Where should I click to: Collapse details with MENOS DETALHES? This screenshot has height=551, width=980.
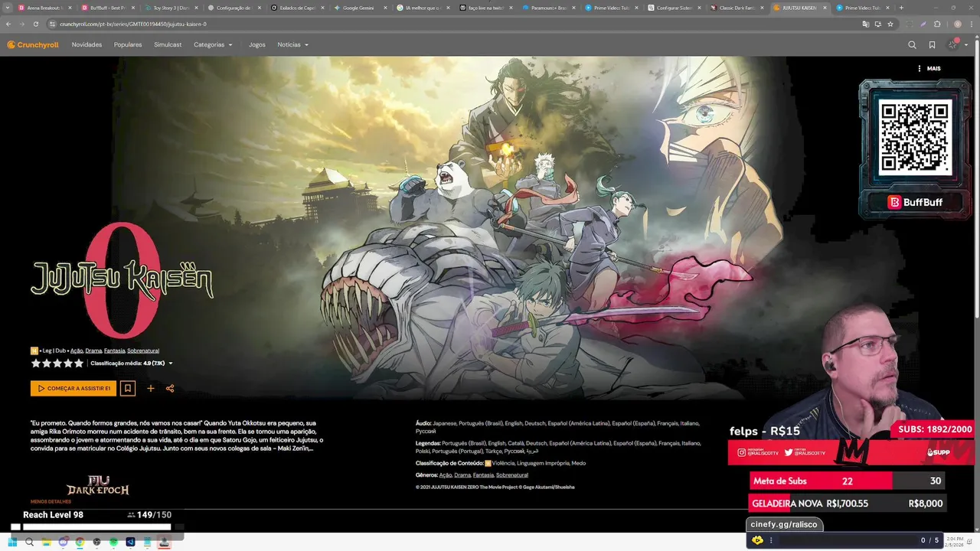tap(51, 501)
